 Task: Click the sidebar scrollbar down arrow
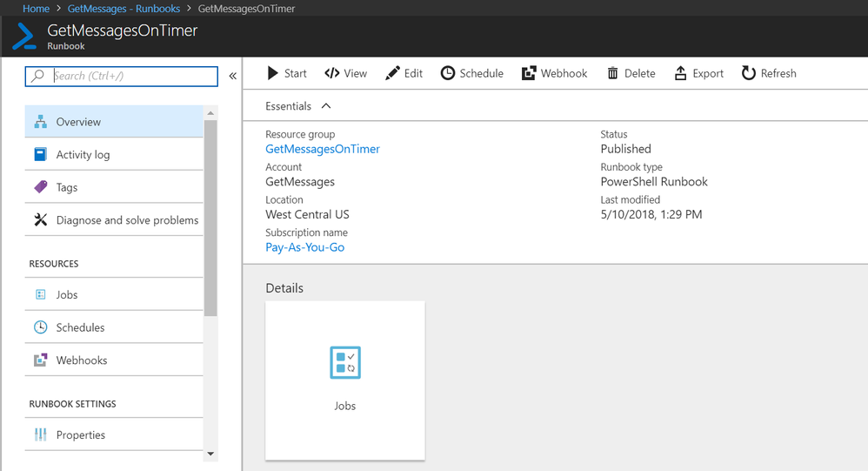pyautogui.click(x=210, y=454)
